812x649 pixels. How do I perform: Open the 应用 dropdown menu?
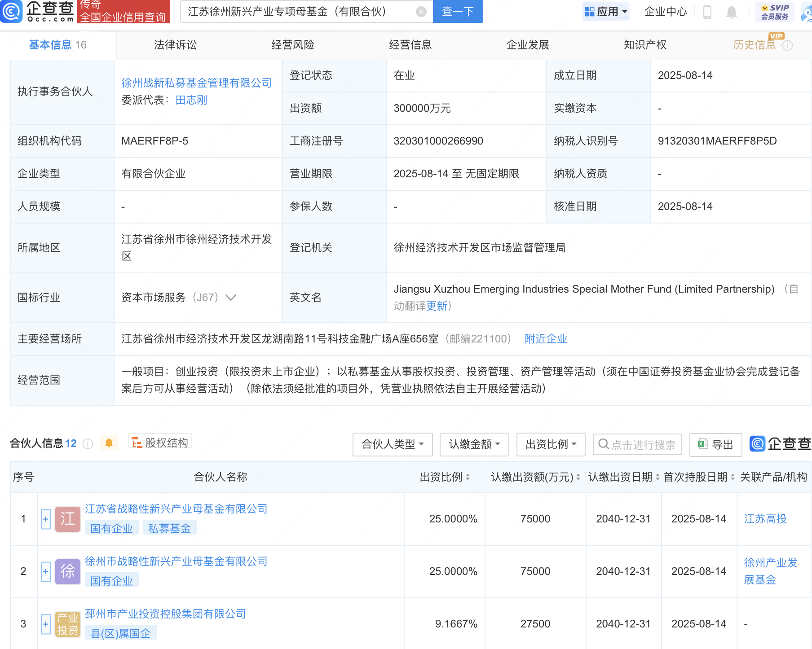coord(605,12)
